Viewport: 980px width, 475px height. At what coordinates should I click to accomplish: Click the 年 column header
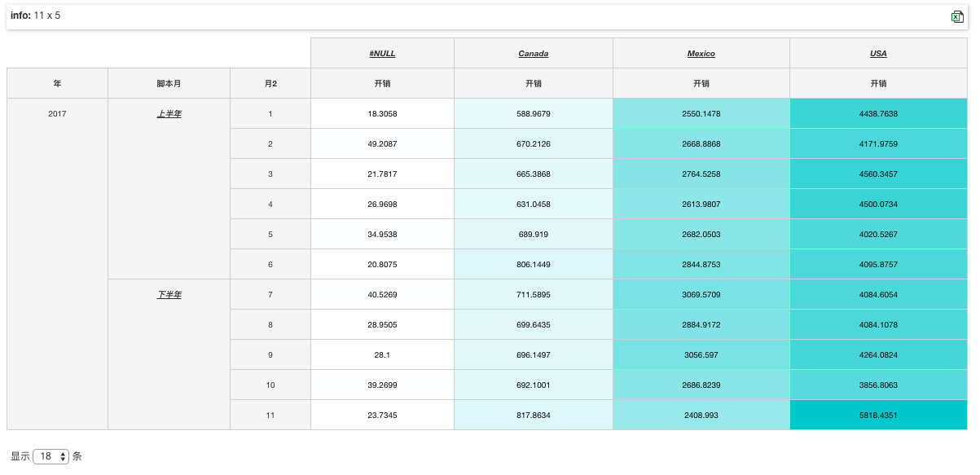point(57,84)
